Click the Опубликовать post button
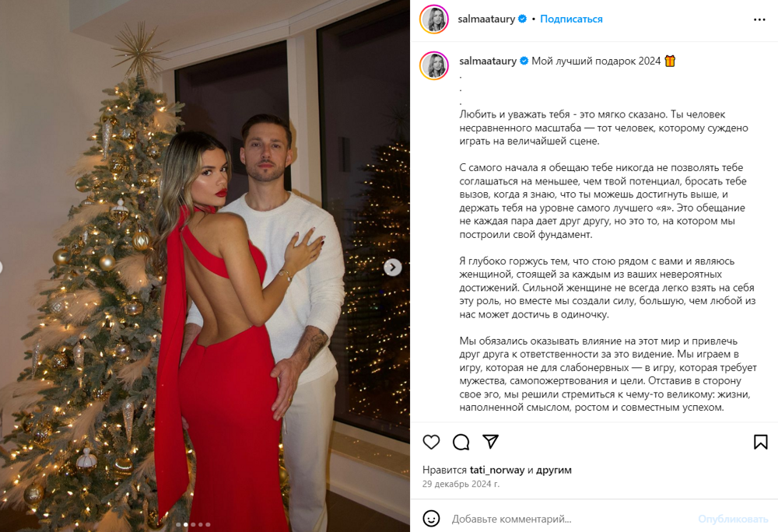Image resolution: width=778 pixels, height=532 pixels. click(x=733, y=519)
